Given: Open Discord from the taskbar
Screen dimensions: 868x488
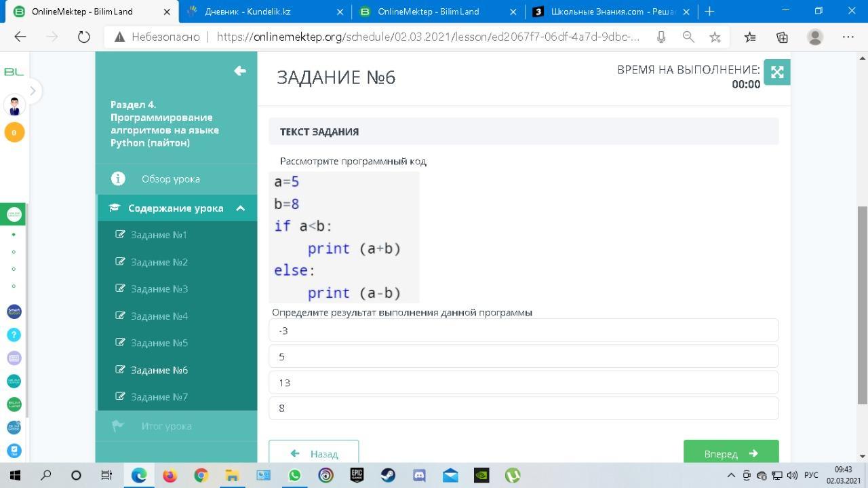Looking at the screenshot, I should tap(419, 475).
